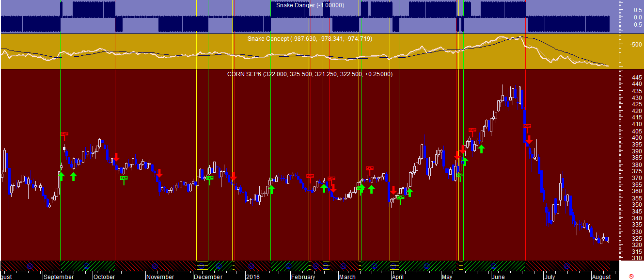644x280 pixels.
Task: Click the September label on time axis
Action: pyautogui.click(x=59, y=277)
